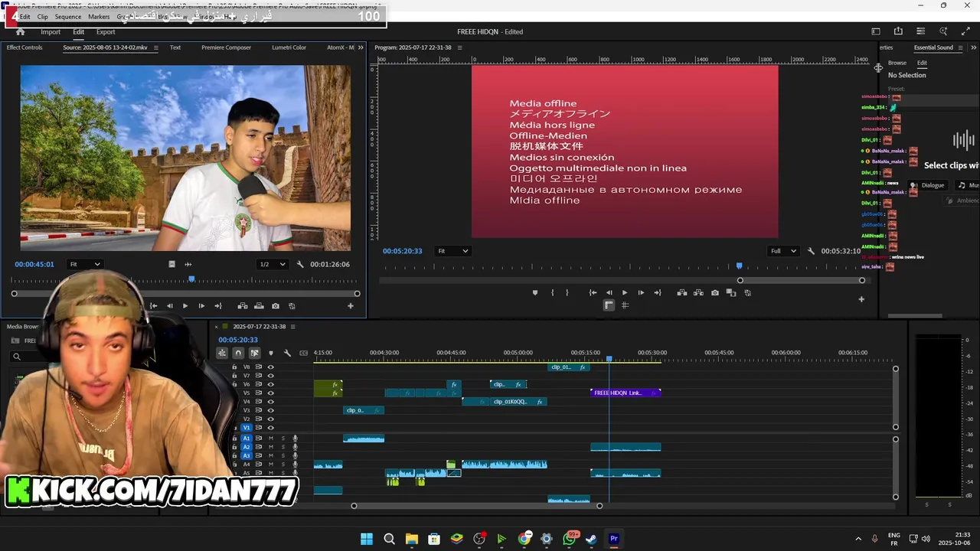The width and height of the screenshot is (980, 551).
Task: Toggle insert sequences as nests button
Action: [222, 353]
